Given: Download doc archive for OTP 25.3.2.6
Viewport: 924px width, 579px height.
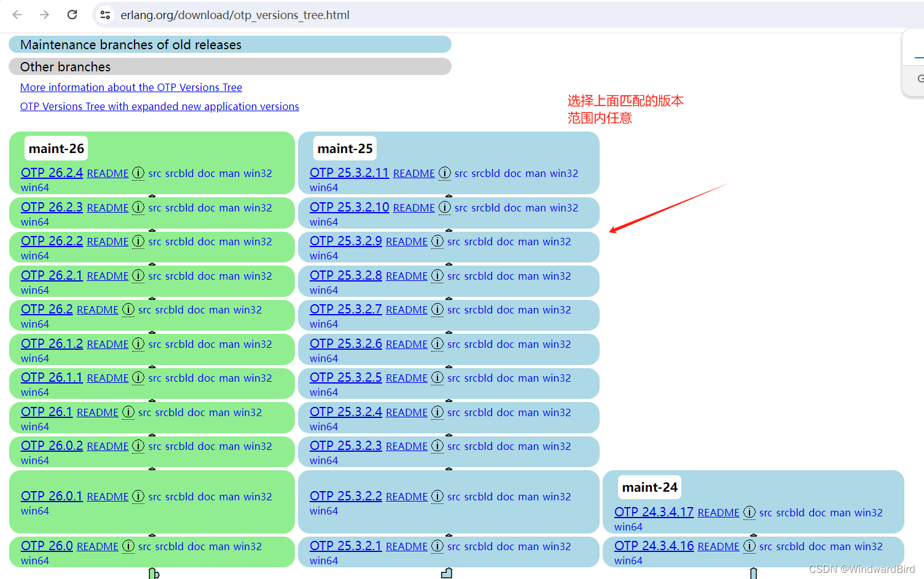Looking at the screenshot, I should tap(506, 344).
